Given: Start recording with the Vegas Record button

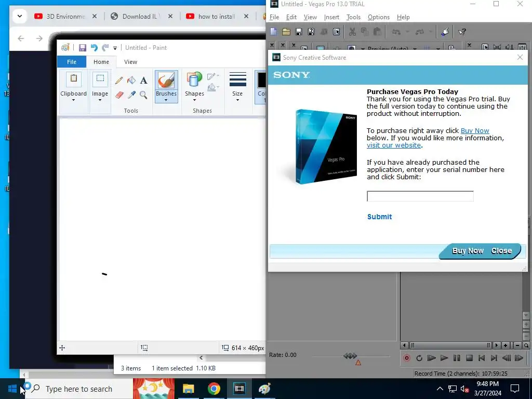Looking at the screenshot, I should click(406, 358).
